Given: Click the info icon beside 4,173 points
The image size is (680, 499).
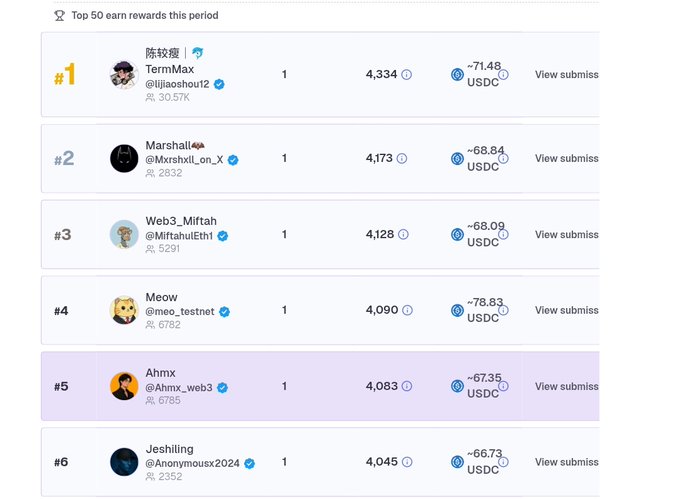Looking at the screenshot, I should (402, 158).
